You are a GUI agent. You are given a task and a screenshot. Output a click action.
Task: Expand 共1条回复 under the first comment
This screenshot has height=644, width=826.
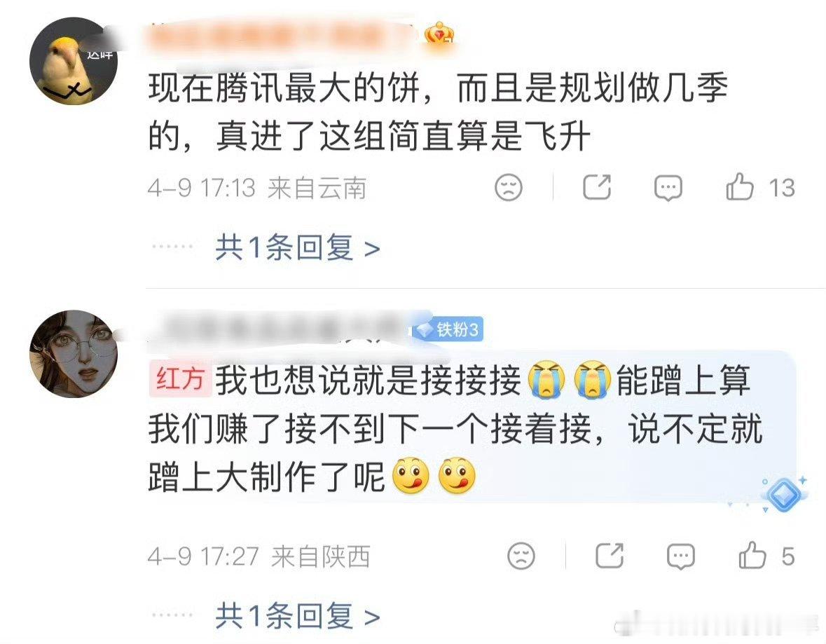[298, 247]
